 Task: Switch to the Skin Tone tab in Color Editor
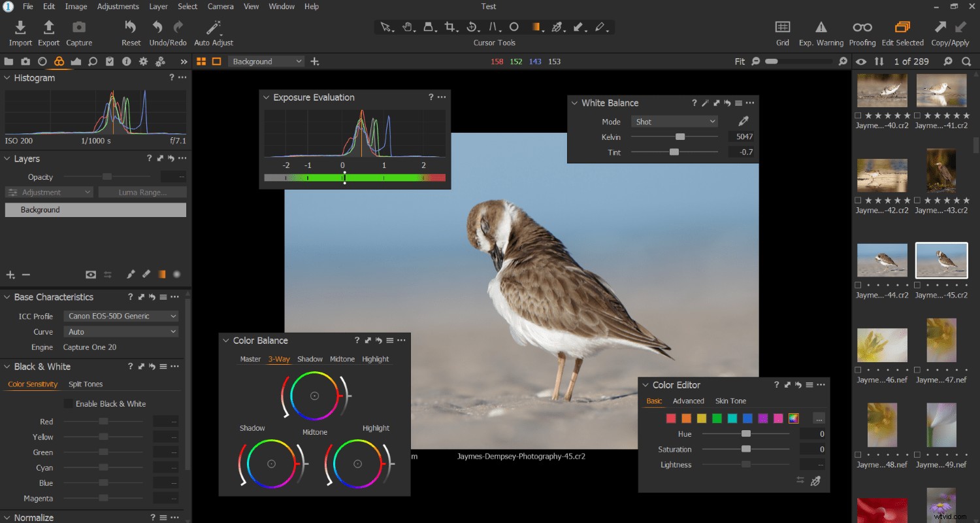[x=730, y=401]
